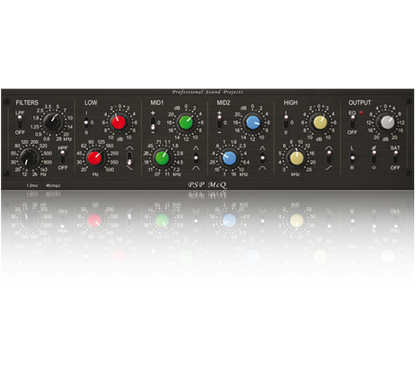
Task: Toggle the HPF on/off switch
Action: click(62, 157)
